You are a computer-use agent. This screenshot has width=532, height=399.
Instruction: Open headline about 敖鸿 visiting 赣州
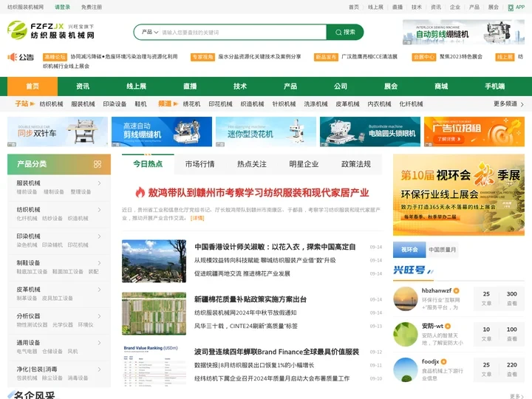coord(258,193)
